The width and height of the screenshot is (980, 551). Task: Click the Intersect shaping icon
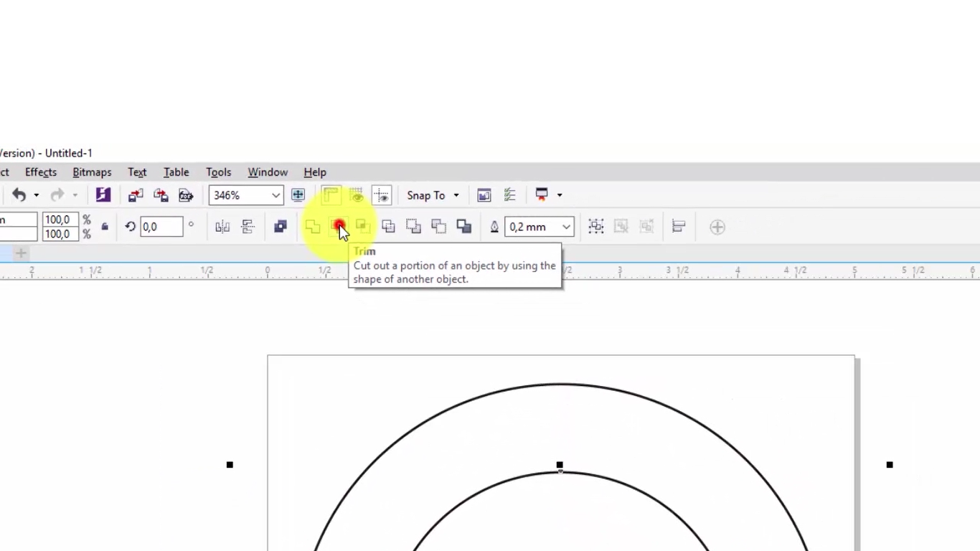(362, 227)
